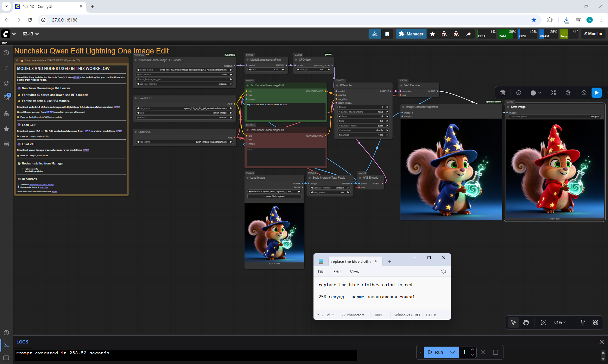
Task: Select the hand pan tool
Action: (526, 322)
